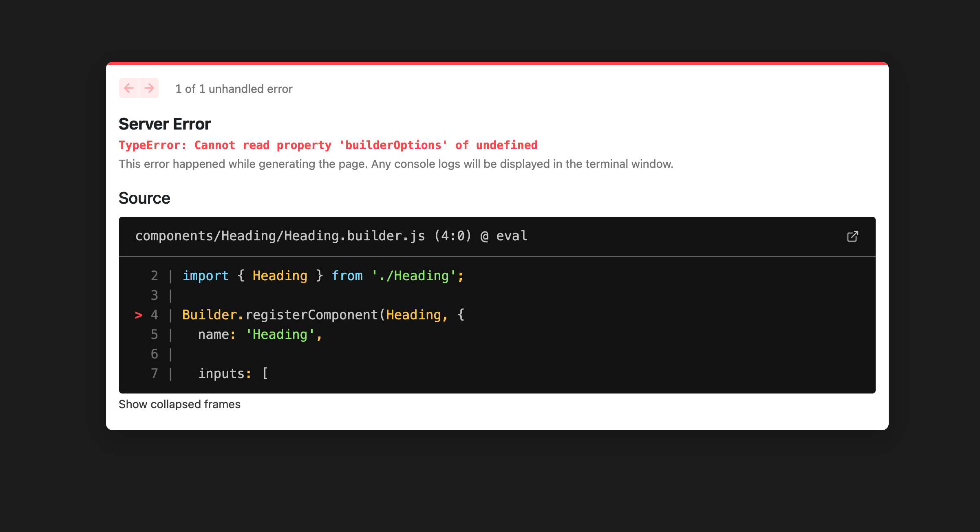Click the red error marker beside line 4

(x=139, y=315)
